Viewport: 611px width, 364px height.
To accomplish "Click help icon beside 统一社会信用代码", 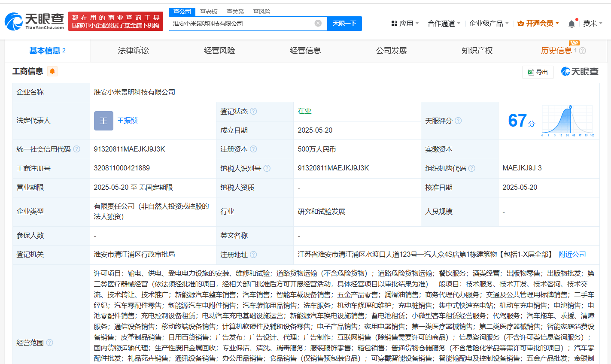I will tap(76, 149).
